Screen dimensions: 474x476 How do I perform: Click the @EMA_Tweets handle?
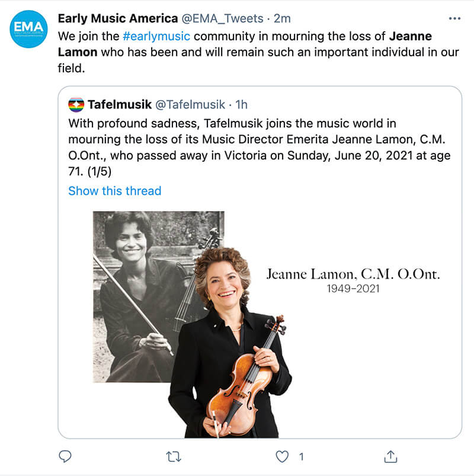pos(222,19)
